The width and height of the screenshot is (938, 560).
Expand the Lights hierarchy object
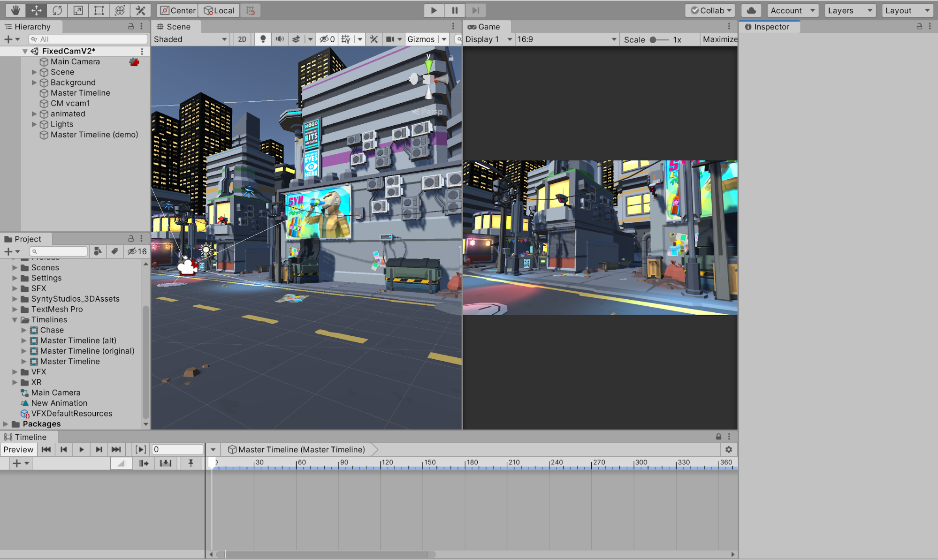tap(34, 124)
